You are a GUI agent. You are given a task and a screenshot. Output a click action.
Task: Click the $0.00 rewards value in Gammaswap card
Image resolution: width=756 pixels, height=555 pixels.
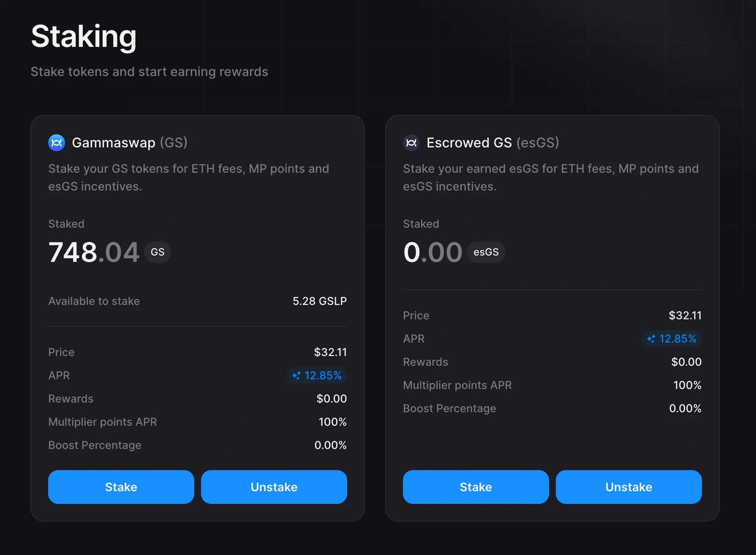[x=332, y=399]
